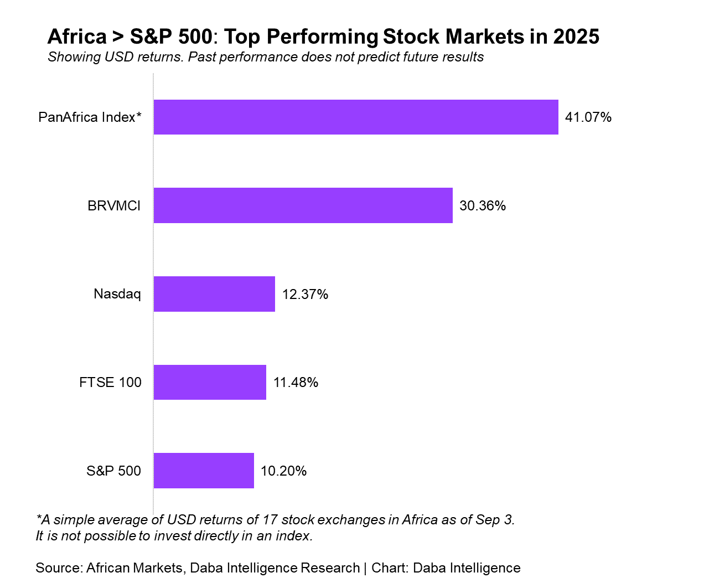Viewport: 704px width, 588px height.
Task: Select the FTSE 100 axis label
Action: pos(110,383)
